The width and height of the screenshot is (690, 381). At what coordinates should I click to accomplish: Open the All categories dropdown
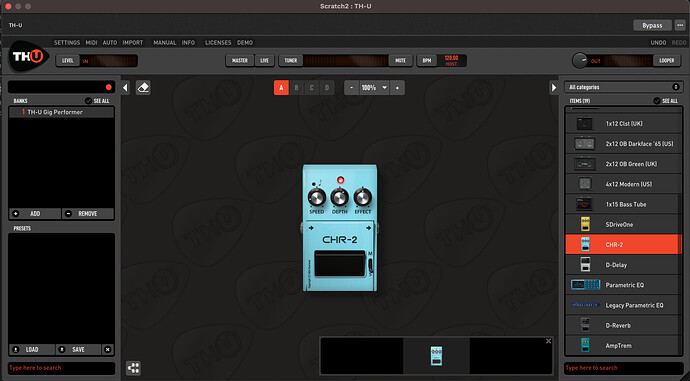pos(624,87)
